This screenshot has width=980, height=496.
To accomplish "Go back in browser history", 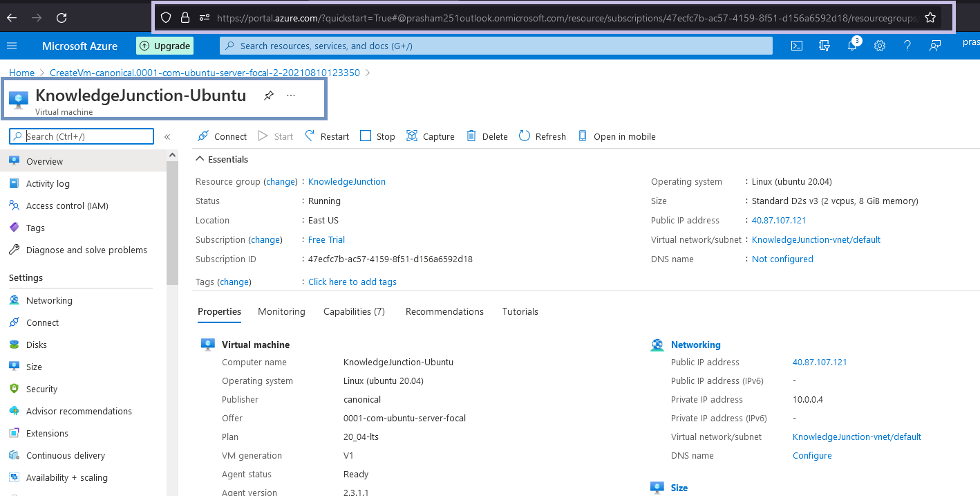I will click(x=12, y=17).
